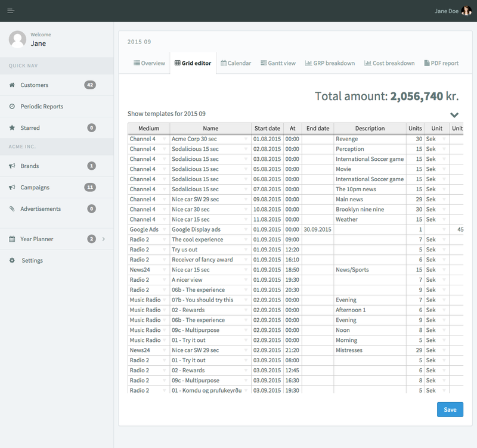The width and height of the screenshot is (477, 448).
Task: Expand the Show templates chevron
Action: pos(454,115)
